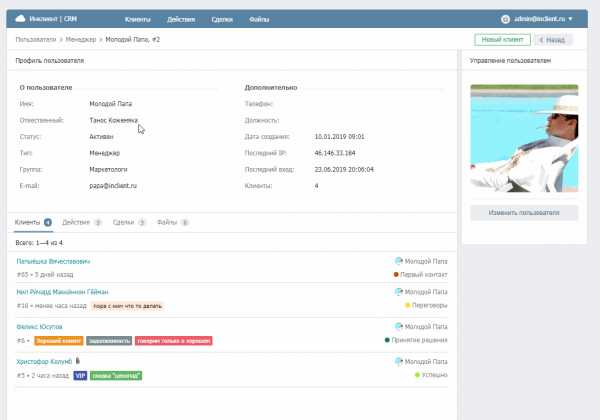
Task: Open the admin@incliant.ru account dropdown
Action: click(543, 19)
